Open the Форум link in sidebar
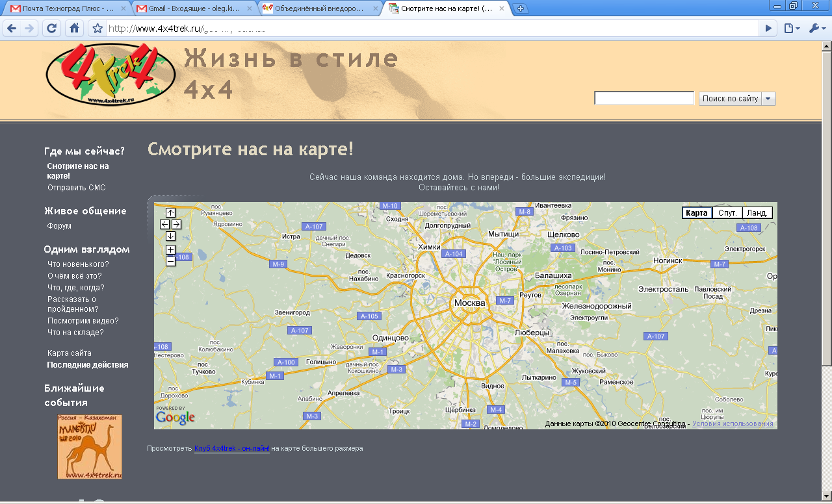832x504 pixels. click(x=59, y=226)
